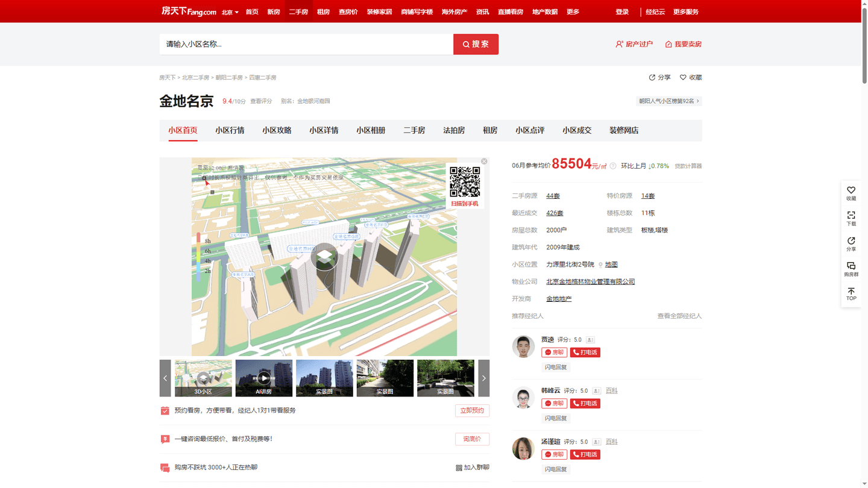This screenshot has width=868, height=488.
Task: Click the 3D cube icon on map
Action: [325, 257]
